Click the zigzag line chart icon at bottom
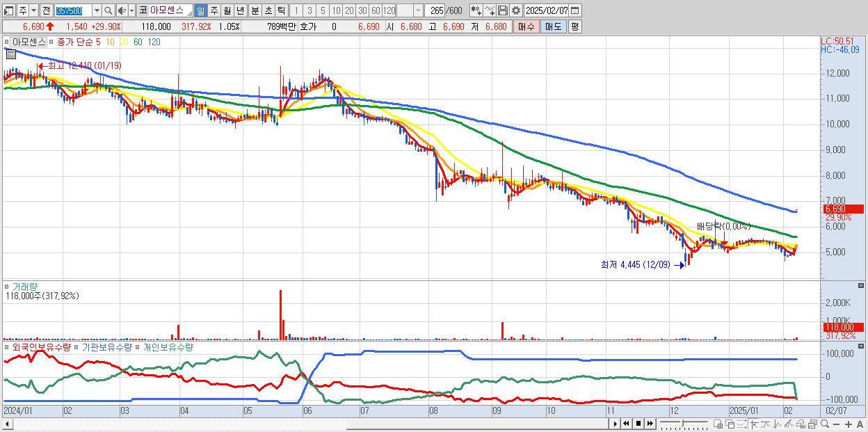 click(778, 424)
